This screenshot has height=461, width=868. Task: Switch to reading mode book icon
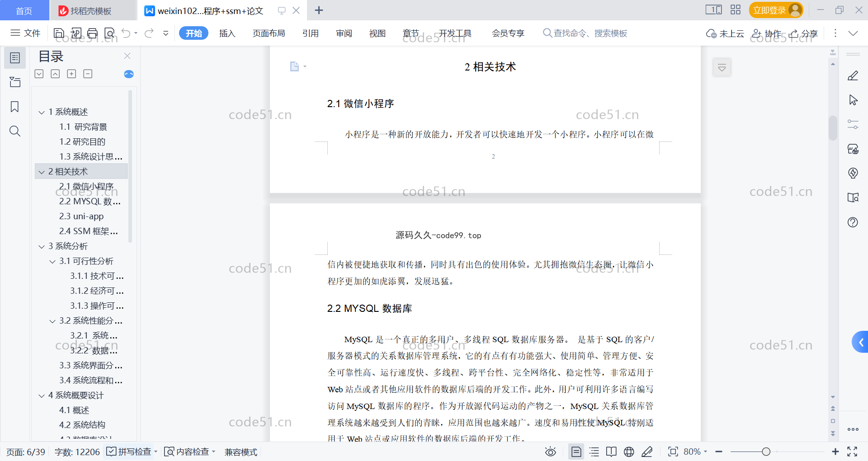click(611, 452)
